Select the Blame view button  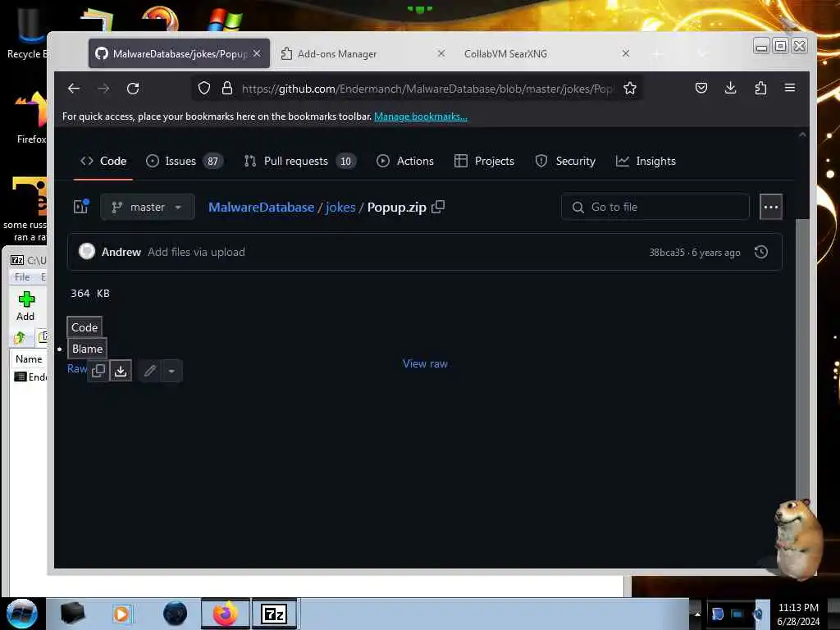(87, 349)
